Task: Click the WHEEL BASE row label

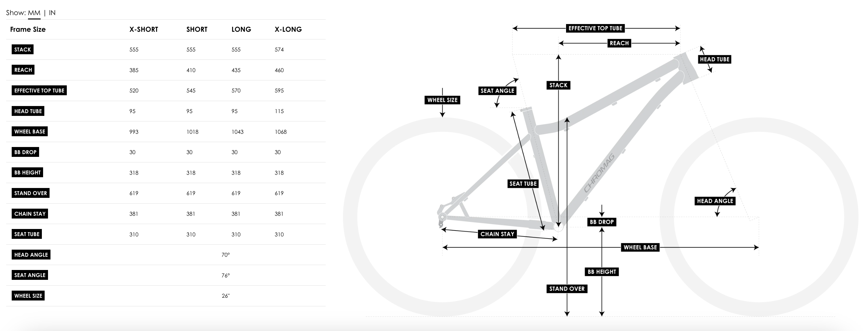Action: [30, 132]
